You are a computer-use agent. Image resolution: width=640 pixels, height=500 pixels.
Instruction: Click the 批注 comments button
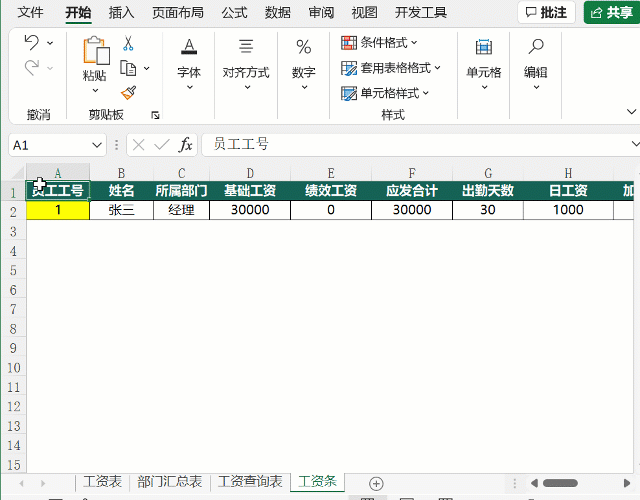point(547,13)
